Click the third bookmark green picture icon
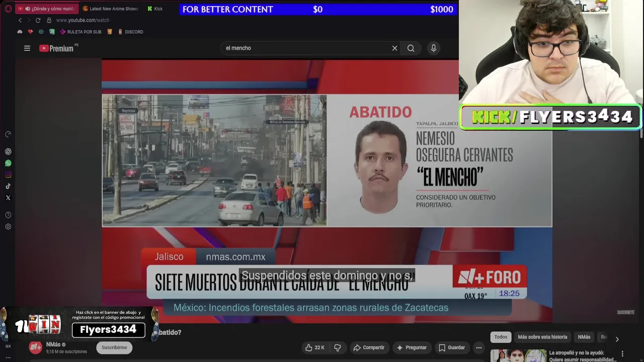Image resolution: width=644 pixels, height=362 pixels. pos(52,32)
